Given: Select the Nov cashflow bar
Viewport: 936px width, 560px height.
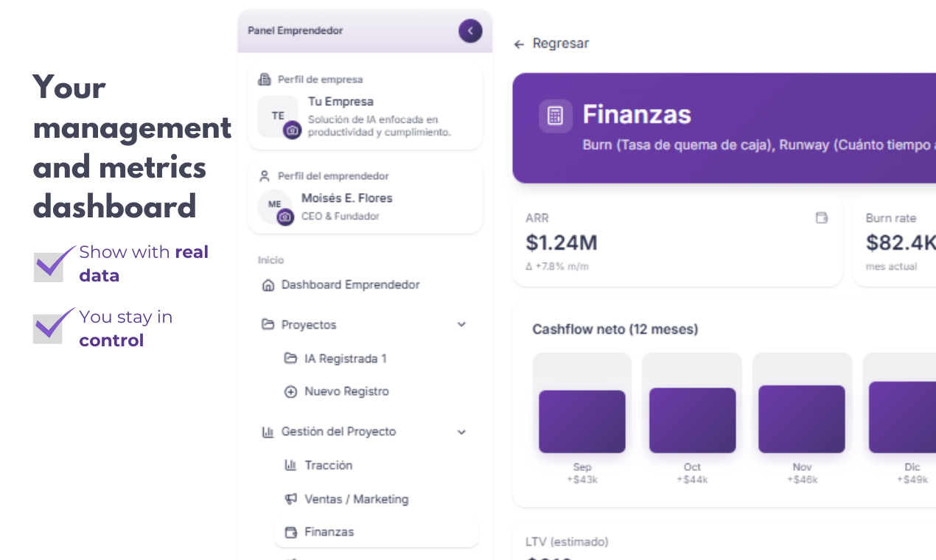Looking at the screenshot, I should tap(802, 419).
